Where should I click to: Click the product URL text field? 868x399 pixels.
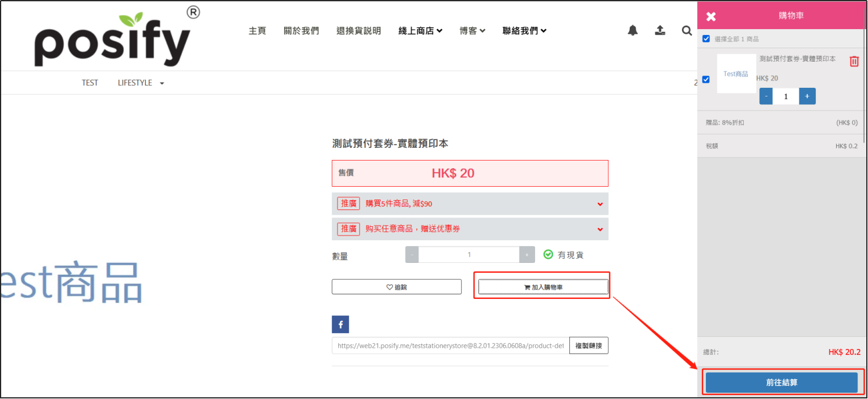click(450, 345)
